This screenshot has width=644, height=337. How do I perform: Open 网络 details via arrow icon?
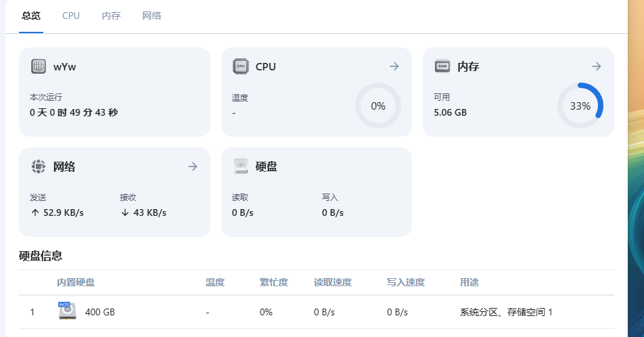[193, 166]
